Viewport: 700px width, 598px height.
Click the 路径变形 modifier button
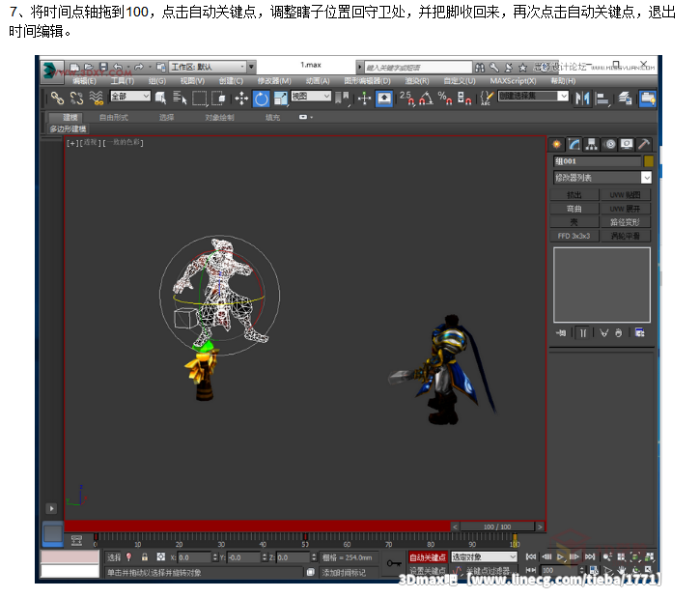tap(625, 222)
